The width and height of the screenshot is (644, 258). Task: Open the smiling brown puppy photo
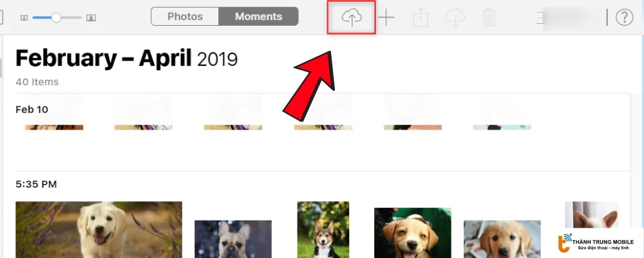point(412,233)
